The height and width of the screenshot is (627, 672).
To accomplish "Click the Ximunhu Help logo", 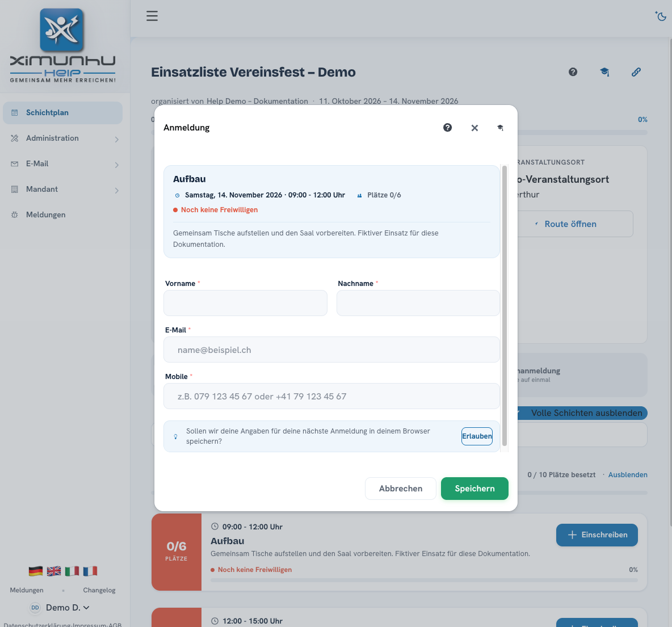I will [62, 45].
